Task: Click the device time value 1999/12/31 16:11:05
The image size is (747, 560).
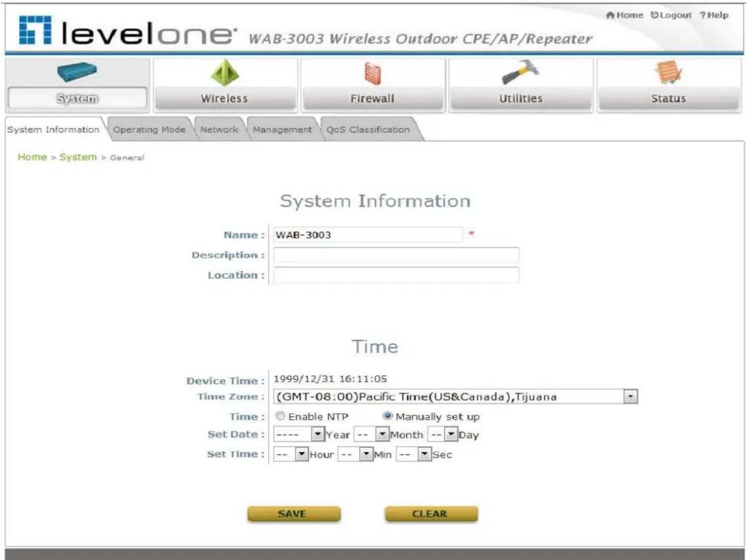Action: click(330, 379)
